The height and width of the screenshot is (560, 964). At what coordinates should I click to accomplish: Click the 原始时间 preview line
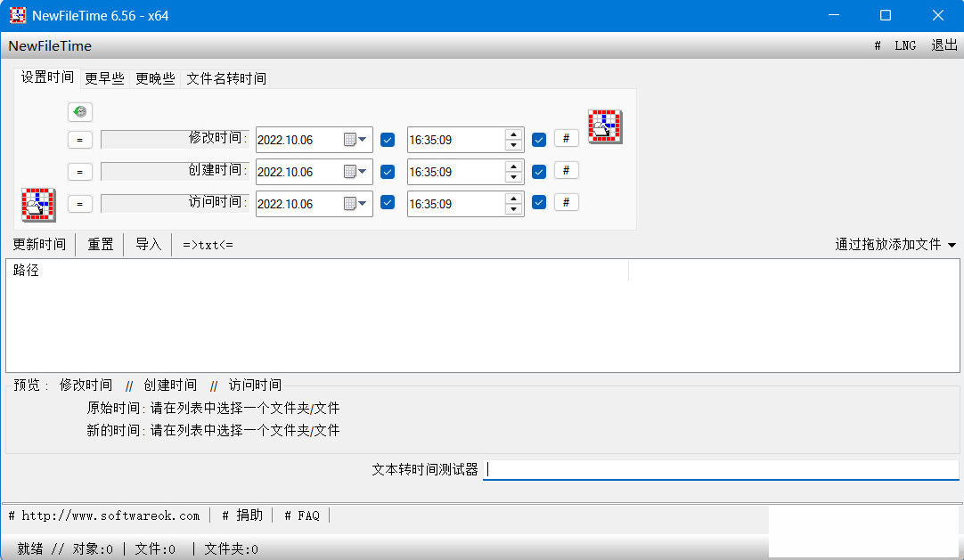[213, 409]
